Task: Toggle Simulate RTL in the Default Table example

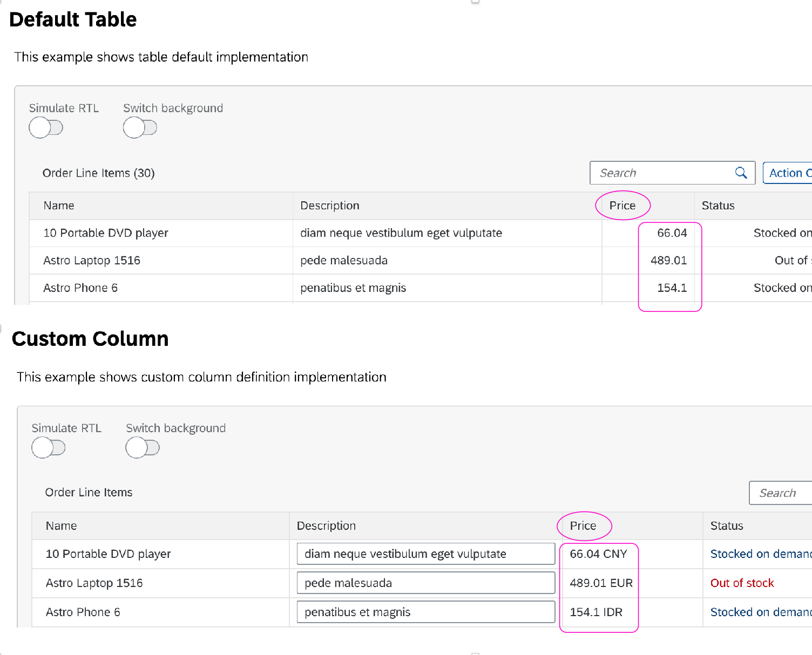Action: 46,127
